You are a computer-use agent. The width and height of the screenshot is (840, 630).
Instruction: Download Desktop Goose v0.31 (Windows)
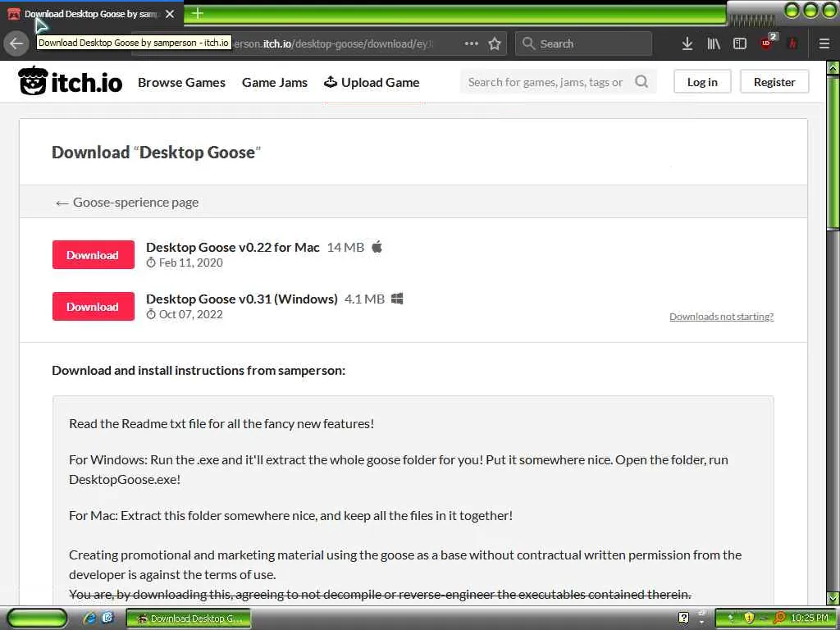(x=94, y=307)
